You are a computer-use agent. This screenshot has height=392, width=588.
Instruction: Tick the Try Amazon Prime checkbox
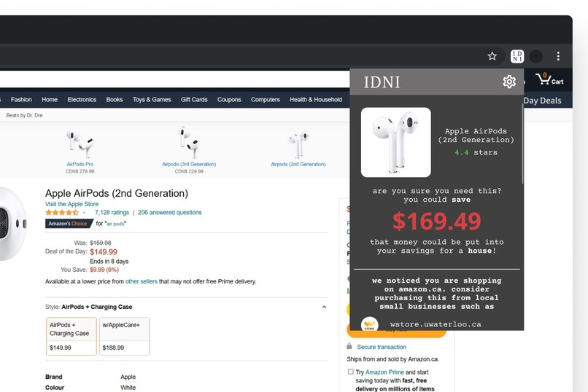click(x=351, y=372)
